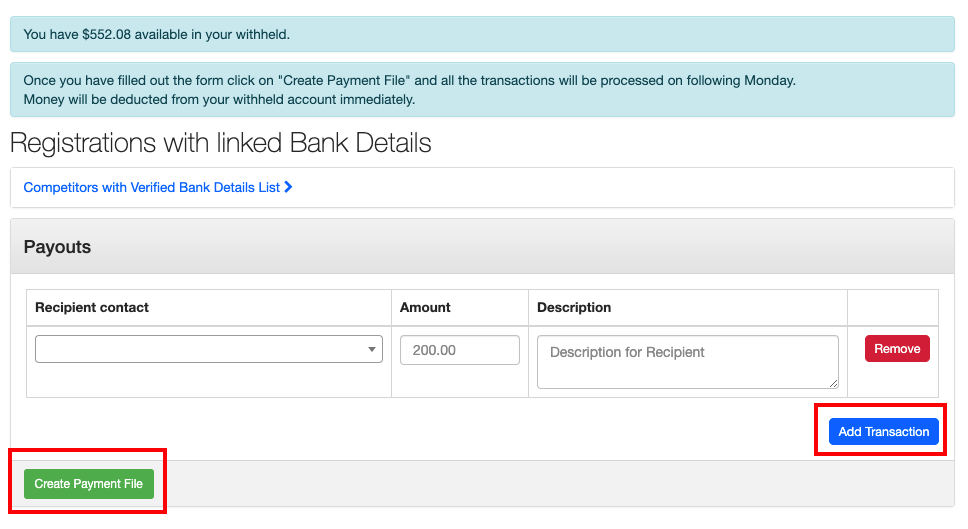Click Registrations with linked Bank Details heading

click(221, 143)
